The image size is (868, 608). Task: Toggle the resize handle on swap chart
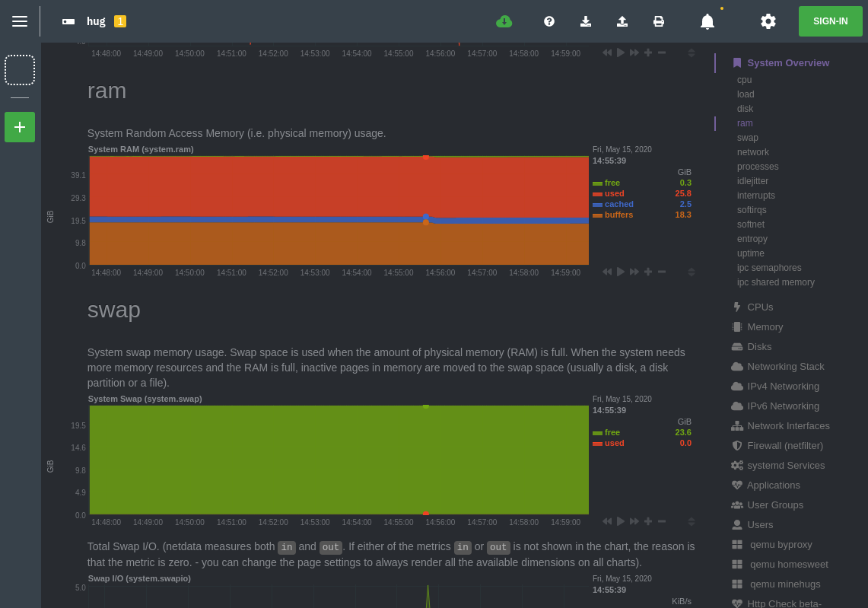(692, 521)
